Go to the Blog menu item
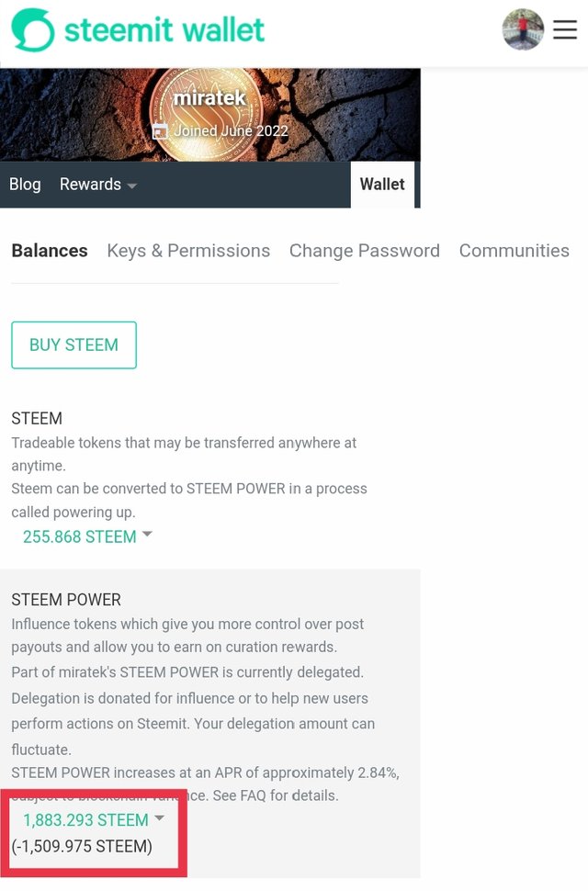Image resolution: width=588 pixels, height=891 pixels. coord(25,185)
